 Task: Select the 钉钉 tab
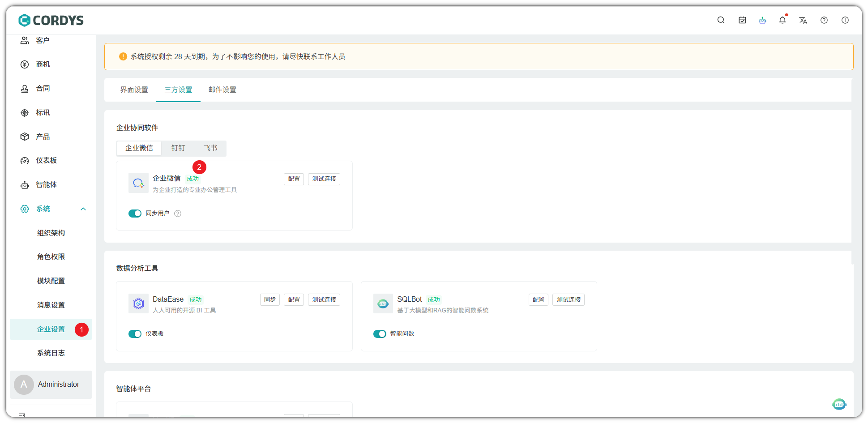[178, 148]
